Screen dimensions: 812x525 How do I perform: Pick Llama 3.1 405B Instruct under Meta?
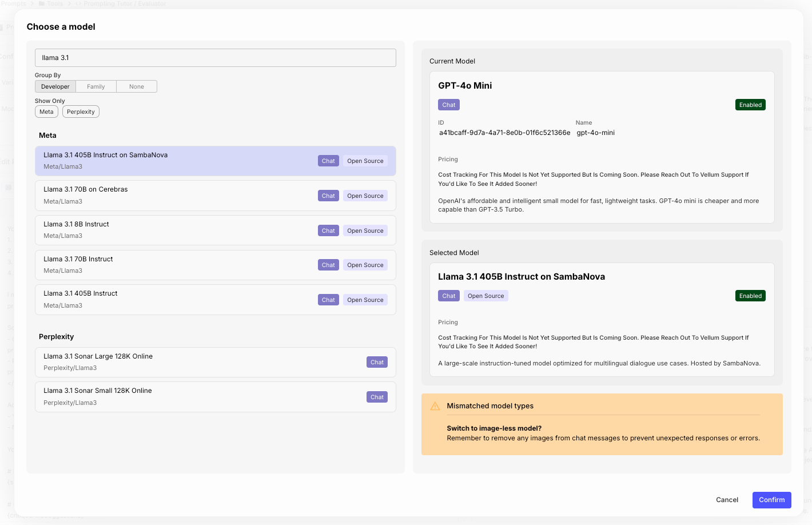point(216,300)
